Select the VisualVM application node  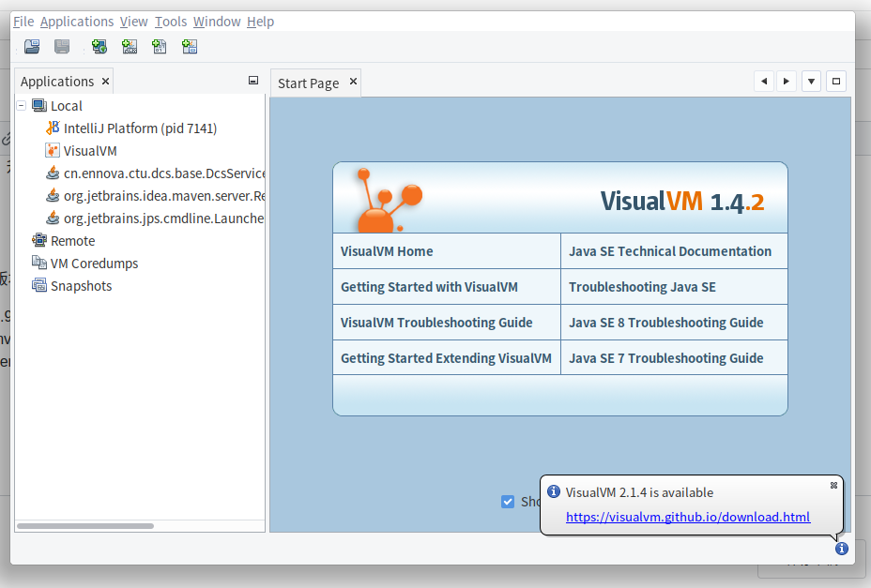coord(81,151)
